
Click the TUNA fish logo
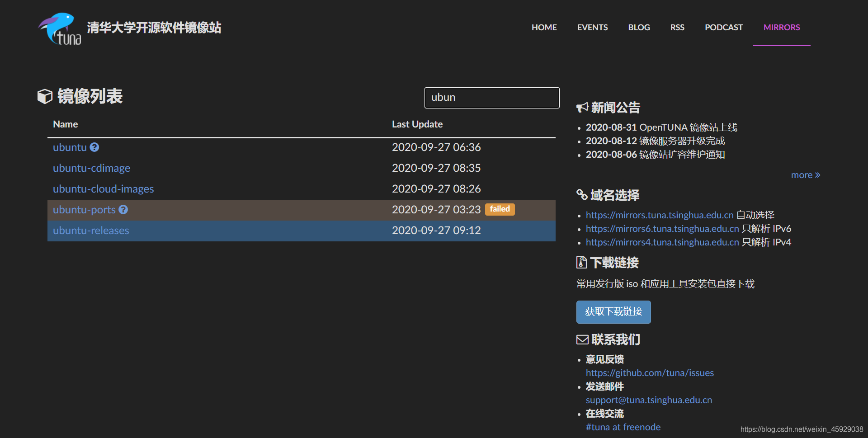(60, 28)
